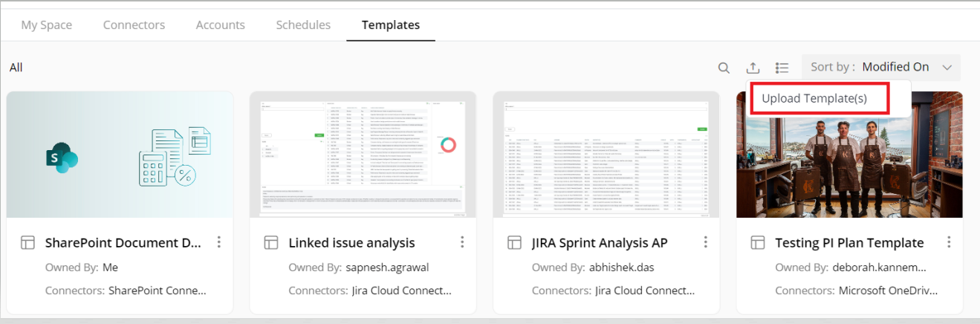Click 'Owned By: Me' on SharePoint card
980x324 pixels.
tap(82, 268)
